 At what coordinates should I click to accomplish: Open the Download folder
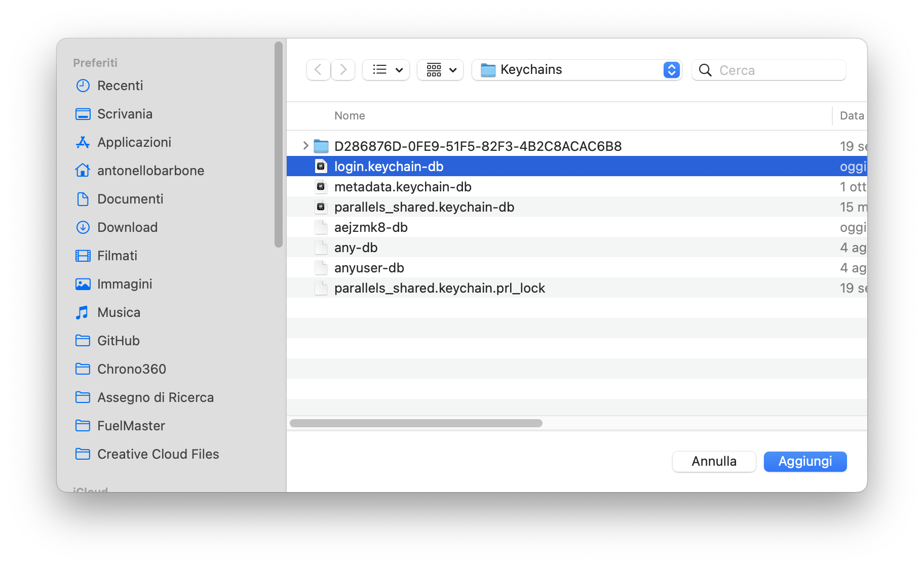[x=127, y=227]
